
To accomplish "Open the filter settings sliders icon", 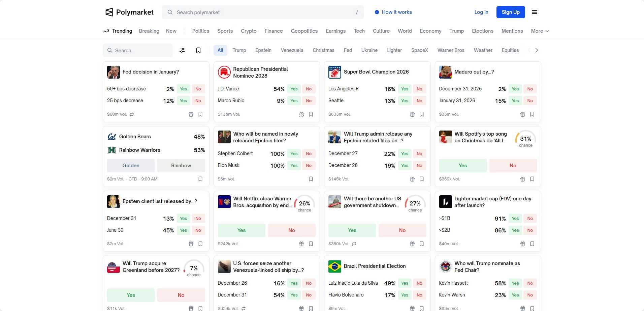I will pyautogui.click(x=182, y=50).
